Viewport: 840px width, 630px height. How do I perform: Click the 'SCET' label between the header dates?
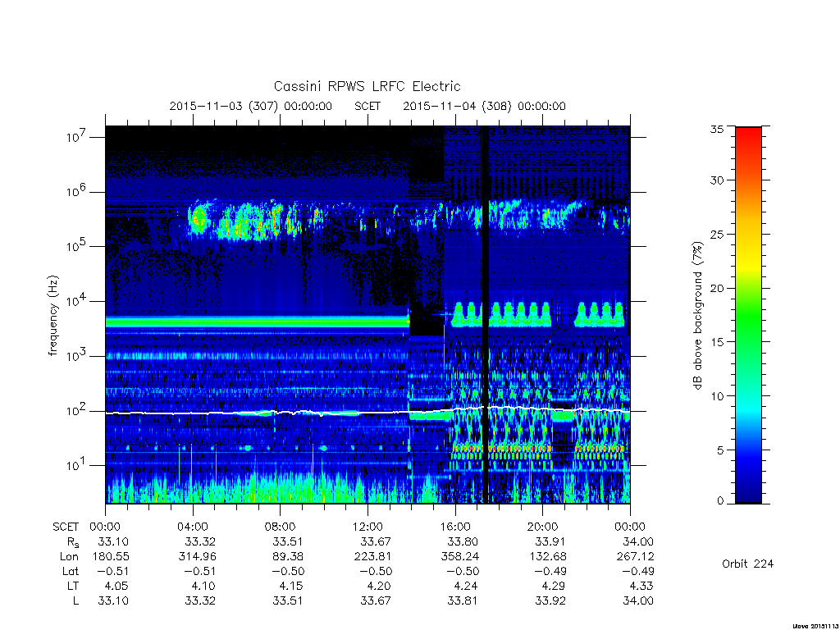(367, 106)
